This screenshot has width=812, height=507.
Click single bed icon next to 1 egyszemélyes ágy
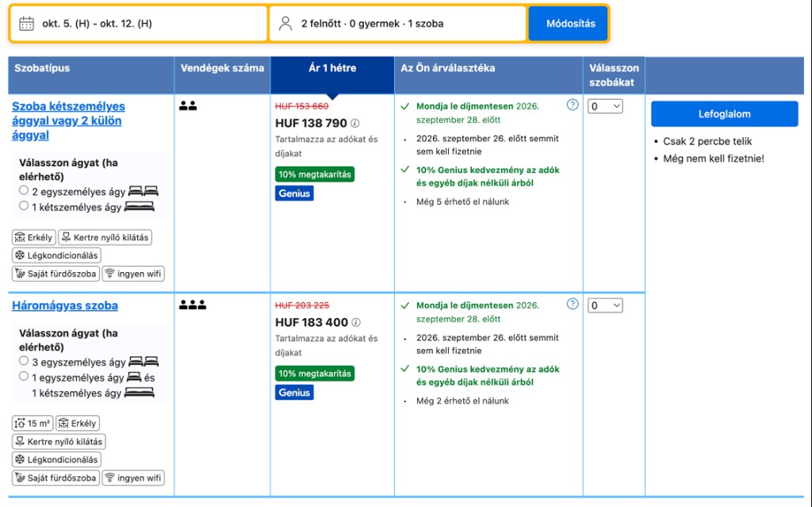[134, 377]
